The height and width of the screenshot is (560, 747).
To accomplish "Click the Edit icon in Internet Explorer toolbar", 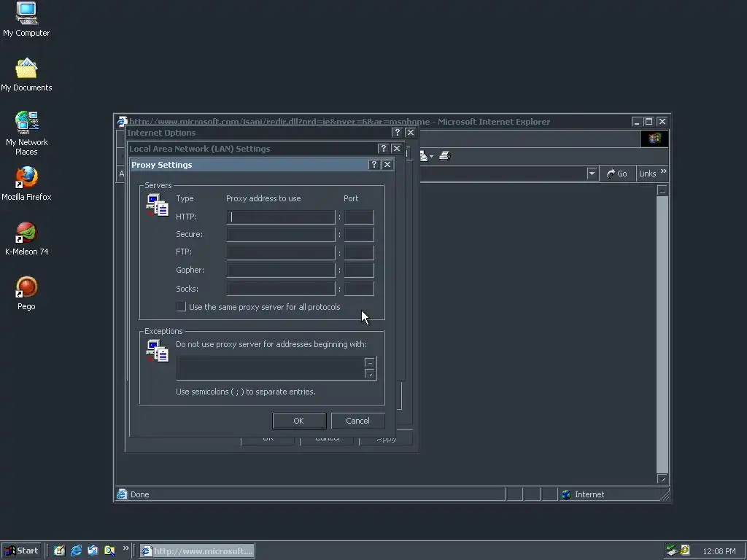I will coord(424,156).
